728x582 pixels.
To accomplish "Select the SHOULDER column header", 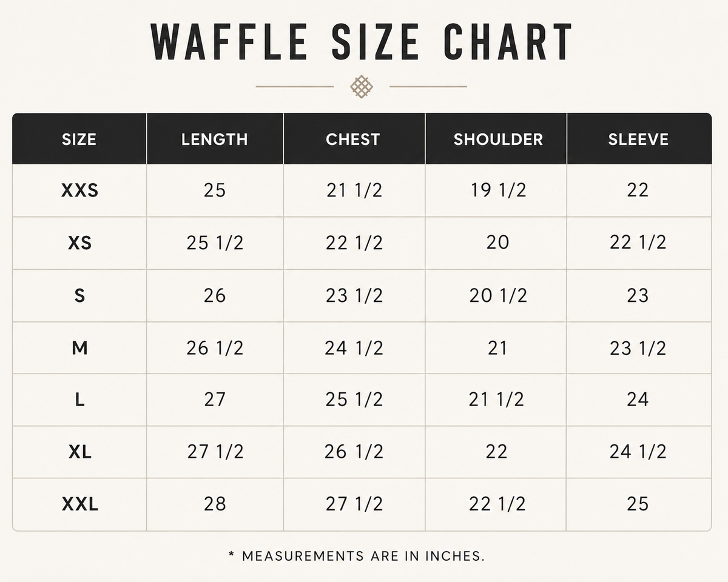I will (x=498, y=139).
